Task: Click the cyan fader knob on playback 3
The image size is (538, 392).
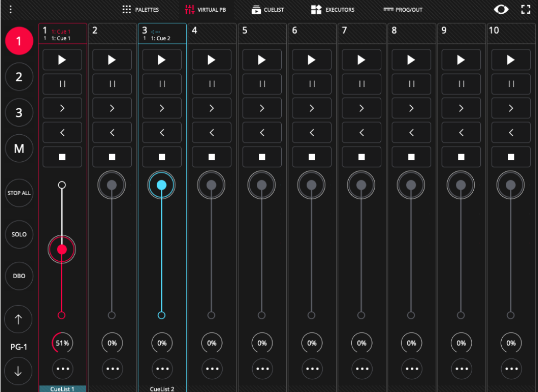Action: [161, 185]
